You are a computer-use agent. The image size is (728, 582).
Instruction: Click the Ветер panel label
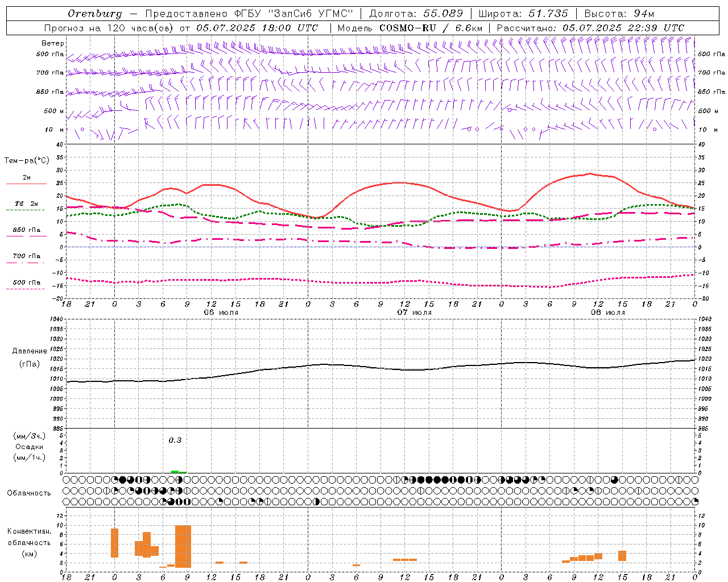point(53,43)
